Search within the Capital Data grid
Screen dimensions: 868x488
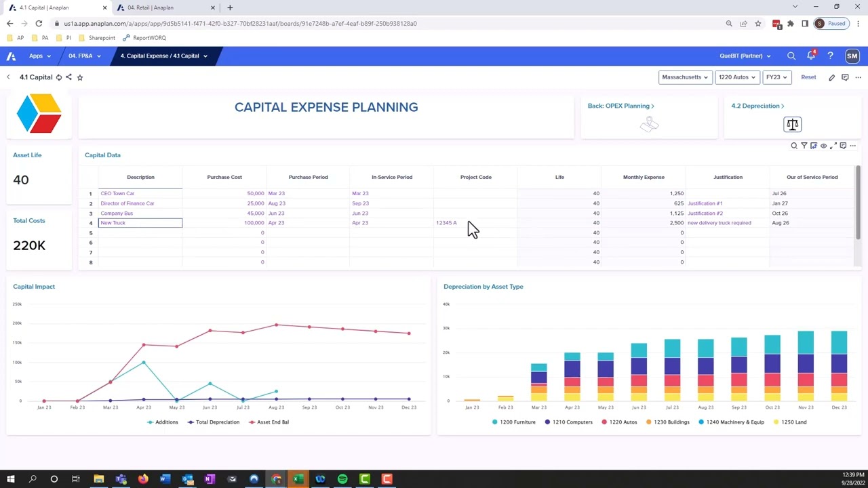point(794,146)
